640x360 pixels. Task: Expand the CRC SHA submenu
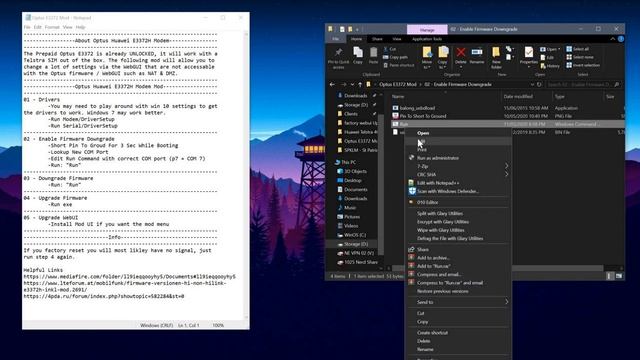(x=507, y=174)
